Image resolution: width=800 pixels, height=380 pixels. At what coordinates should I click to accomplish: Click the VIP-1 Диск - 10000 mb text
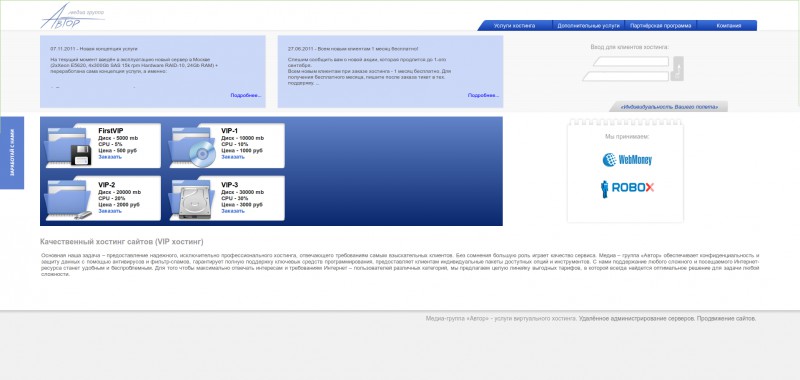(x=243, y=138)
